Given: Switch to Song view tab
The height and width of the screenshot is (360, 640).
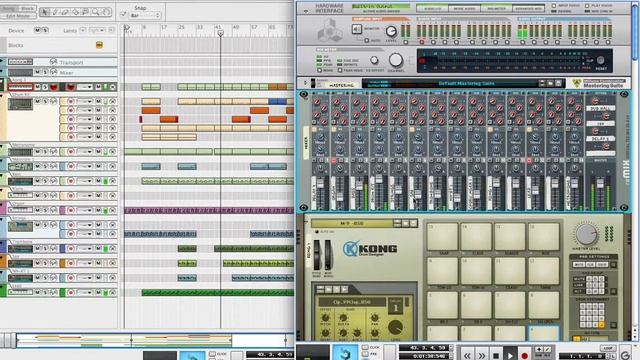Looking at the screenshot, I should (x=10, y=9).
